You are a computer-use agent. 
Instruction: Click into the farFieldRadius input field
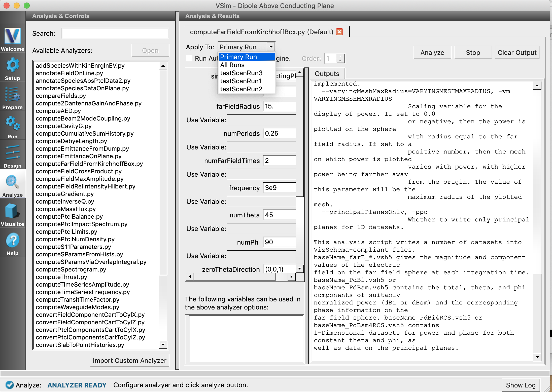pos(279,106)
